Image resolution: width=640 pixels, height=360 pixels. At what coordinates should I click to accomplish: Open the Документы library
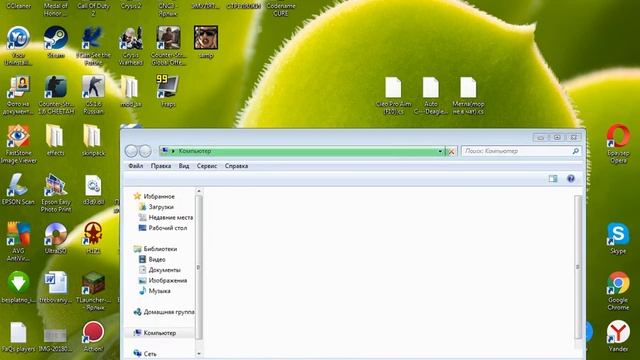point(160,270)
